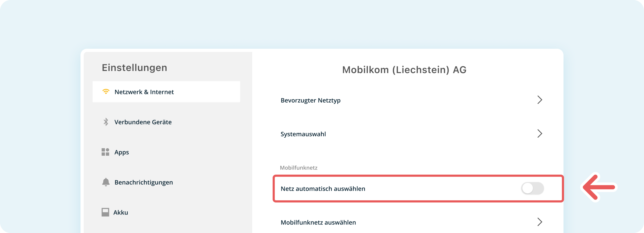
Task: Select Akku settings label
Action: [x=121, y=212]
